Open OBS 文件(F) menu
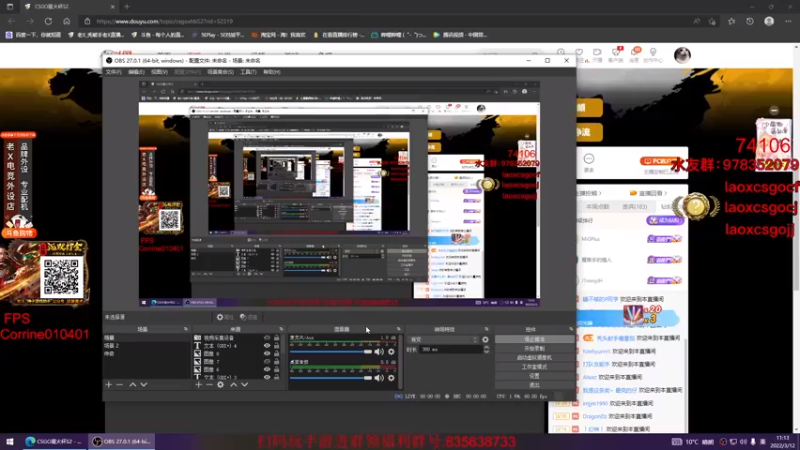Image resolution: width=800 pixels, height=450 pixels. tap(113, 72)
